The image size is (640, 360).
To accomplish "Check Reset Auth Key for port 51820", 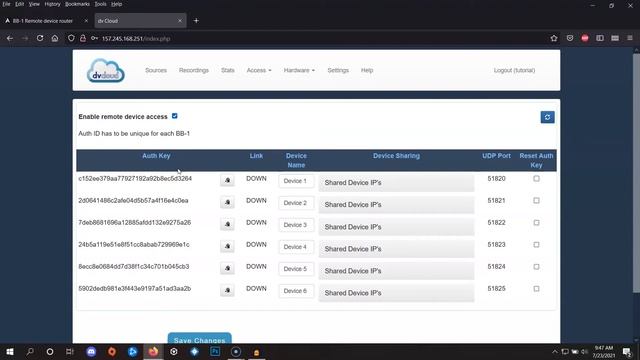I will 536,178.
